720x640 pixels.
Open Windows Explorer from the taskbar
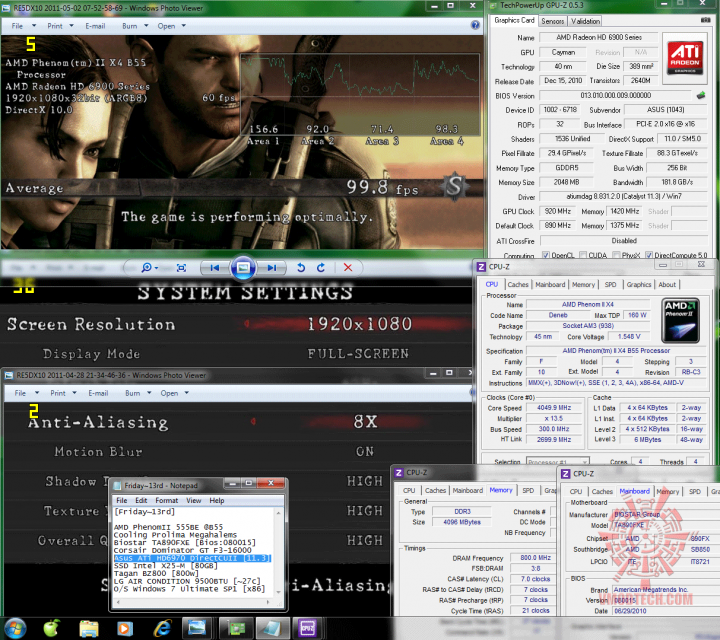89,629
